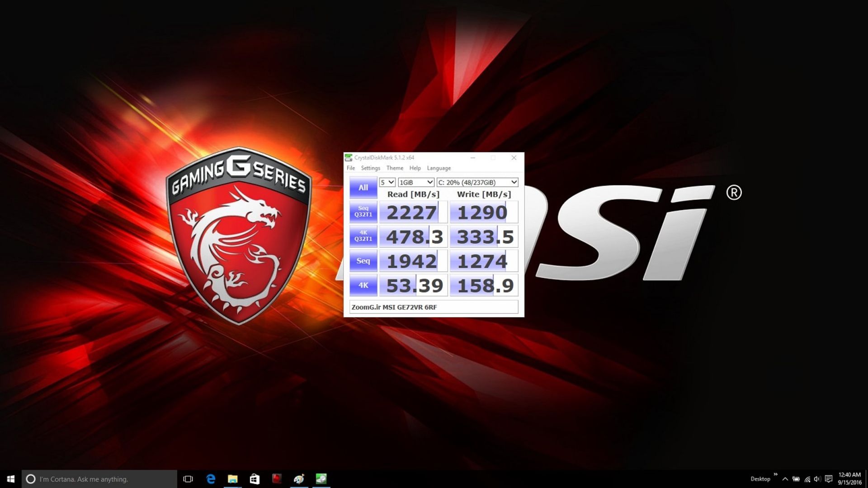The image size is (868, 488).
Task: Click the Cortana Ask me anything search box
Action: click(99, 479)
